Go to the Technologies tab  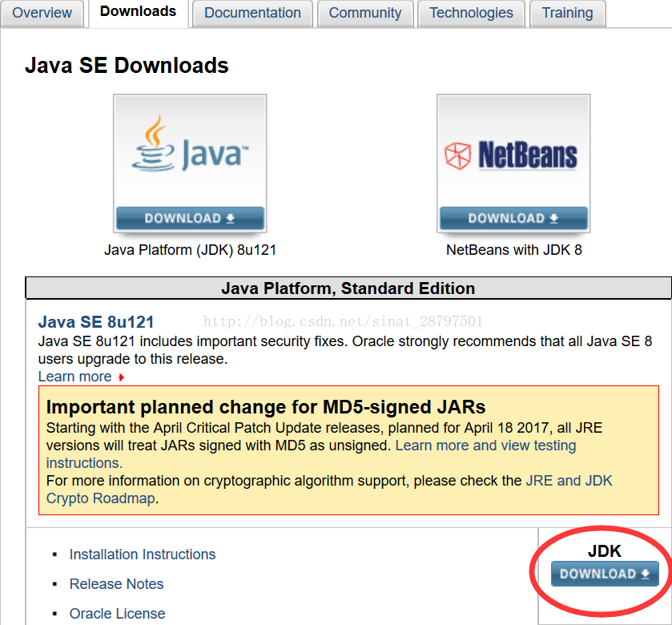click(x=471, y=13)
